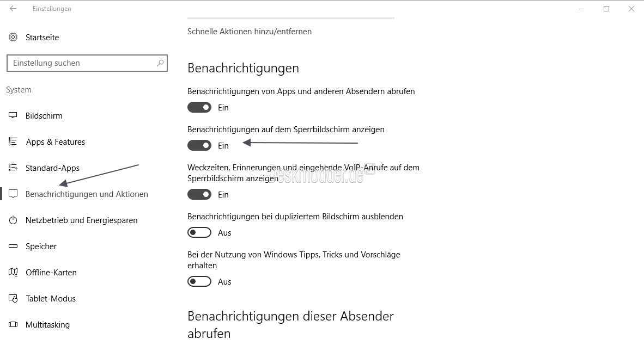Open Schnelle Aktionen hinzu/entfernen link
The width and height of the screenshot is (644, 345).
(250, 32)
